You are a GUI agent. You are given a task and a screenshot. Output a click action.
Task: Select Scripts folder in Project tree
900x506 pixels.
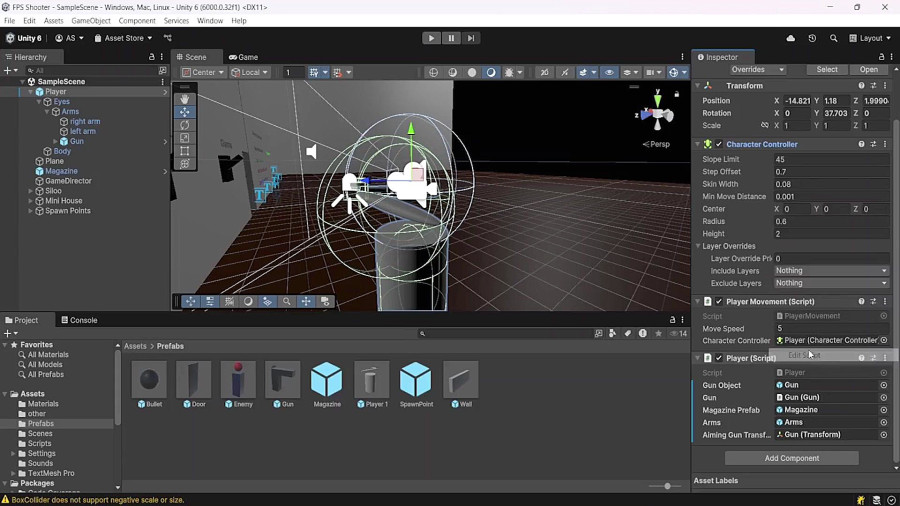(39, 443)
